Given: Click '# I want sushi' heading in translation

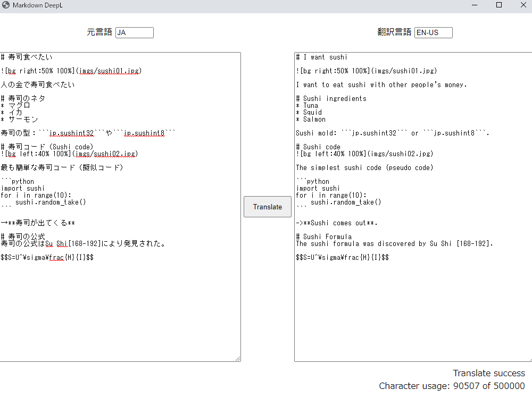Looking at the screenshot, I should (322, 57).
